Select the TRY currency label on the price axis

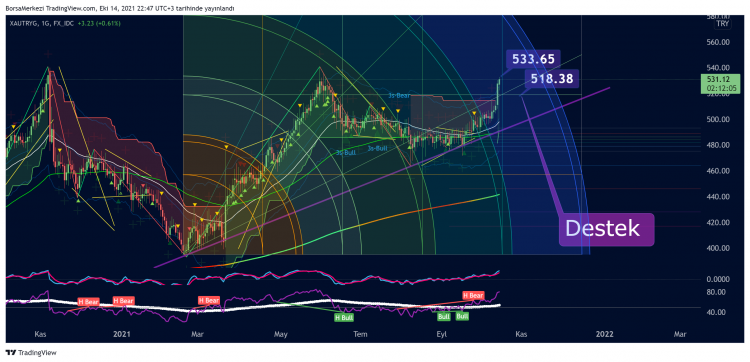722,24
